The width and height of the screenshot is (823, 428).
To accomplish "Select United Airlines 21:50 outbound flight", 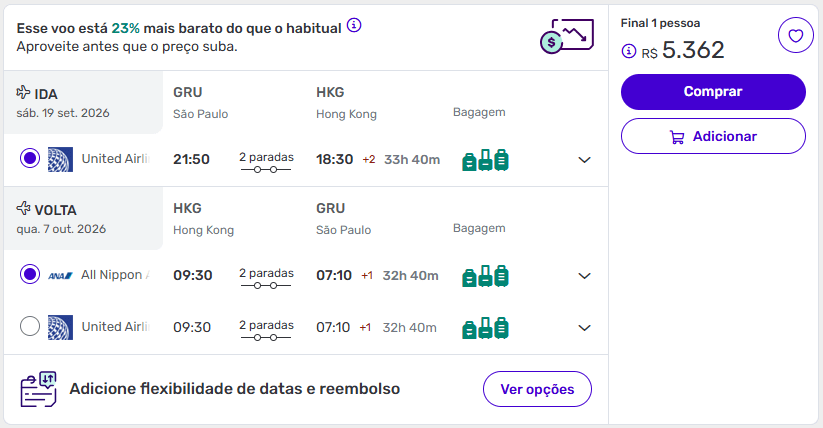I will [30, 159].
